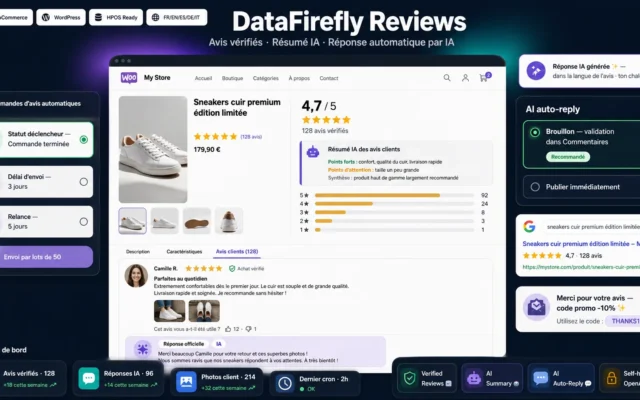Click the mystore.com product URL

581,267
